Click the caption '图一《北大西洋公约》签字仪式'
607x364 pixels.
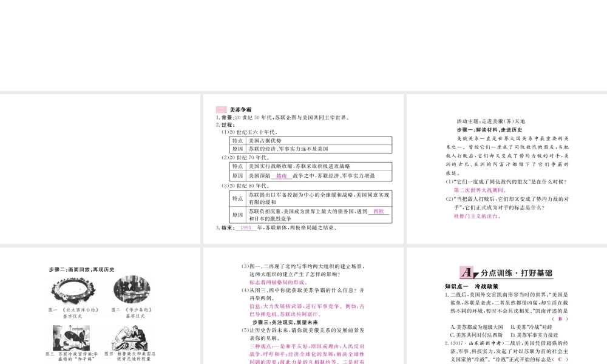(x=73, y=313)
